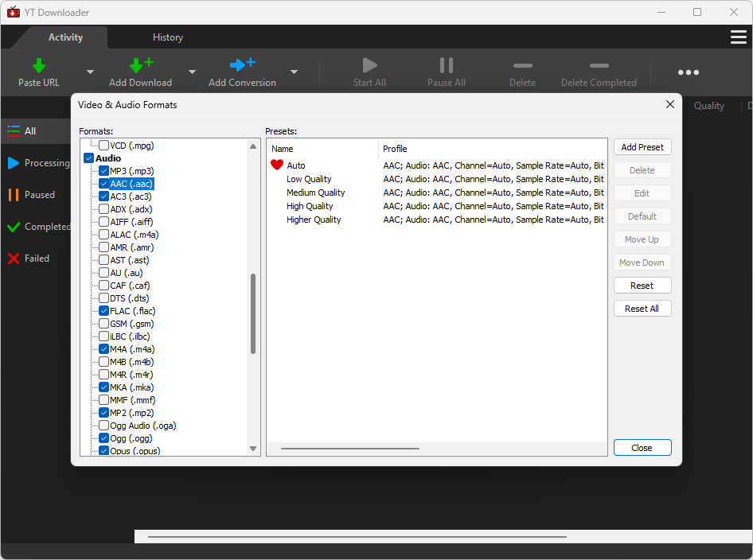Click the Reset button
This screenshot has width=753, height=560.
coord(642,286)
